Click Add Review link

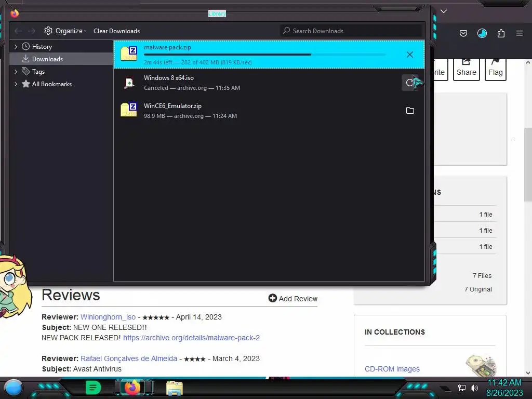(x=293, y=299)
